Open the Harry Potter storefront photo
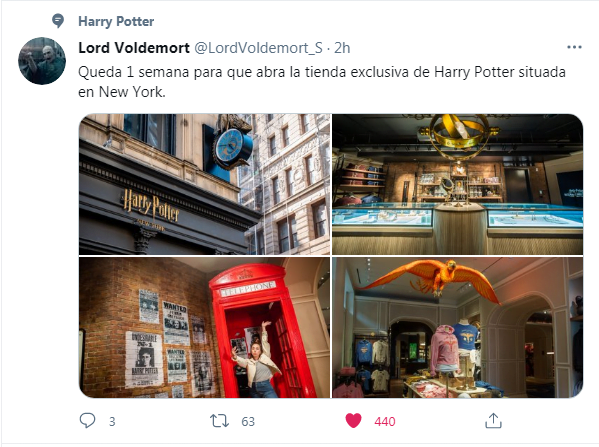599x447 pixels. click(204, 184)
